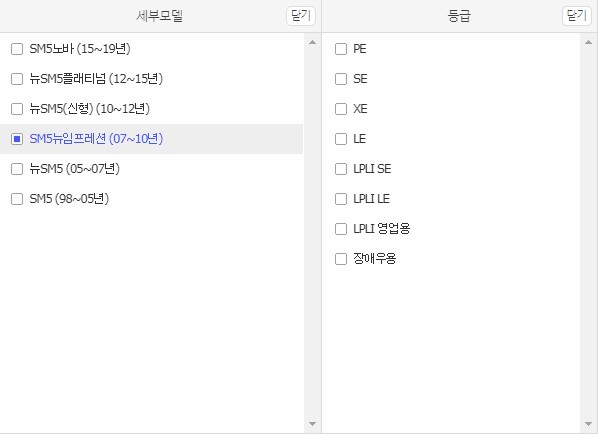The image size is (598, 434).
Task: Close the 등급 panel with 닫기
Action: [x=577, y=16]
